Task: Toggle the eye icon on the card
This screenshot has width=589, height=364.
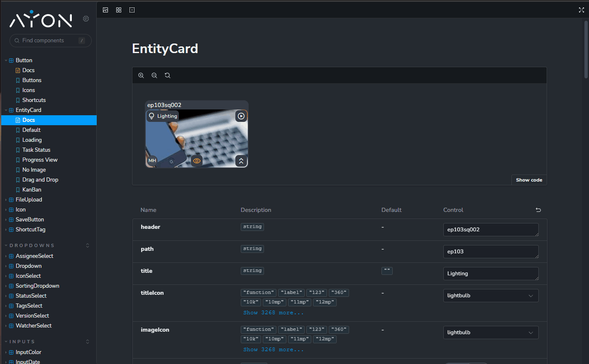Action: pos(197,161)
